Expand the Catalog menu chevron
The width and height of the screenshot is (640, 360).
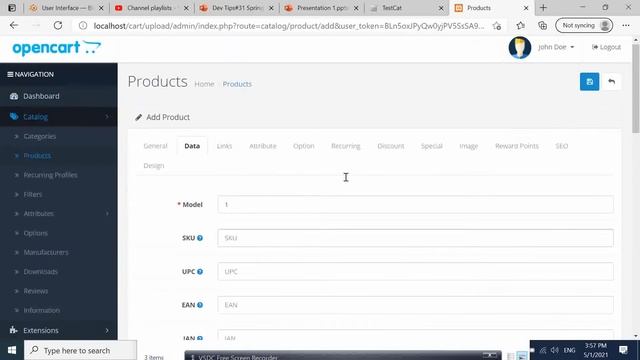(x=107, y=117)
